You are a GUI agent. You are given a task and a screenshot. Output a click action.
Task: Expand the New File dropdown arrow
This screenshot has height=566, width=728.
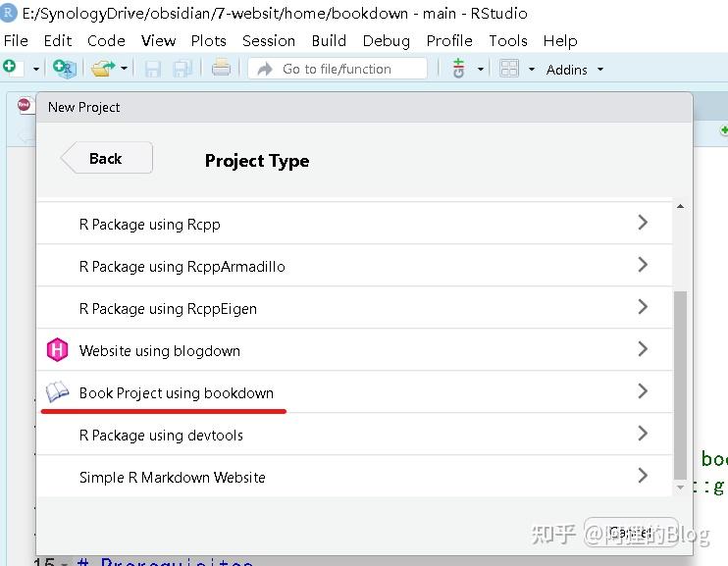[x=36, y=70]
